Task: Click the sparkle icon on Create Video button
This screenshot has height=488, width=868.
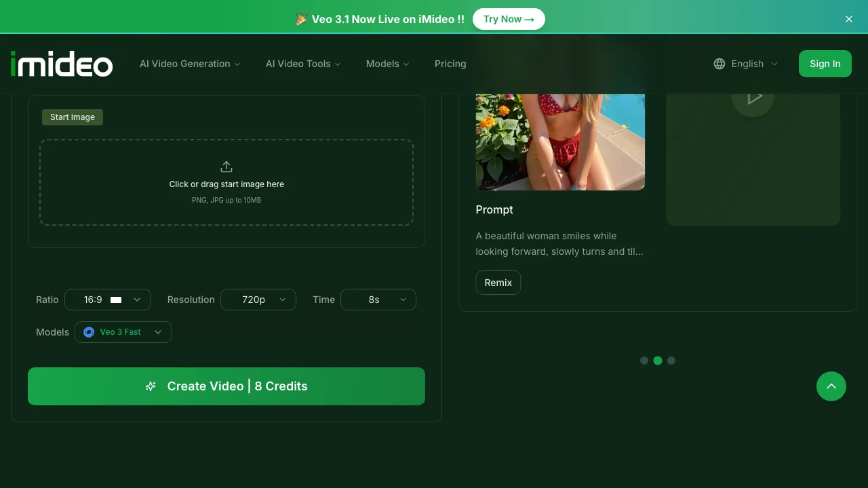Action: pos(150,386)
